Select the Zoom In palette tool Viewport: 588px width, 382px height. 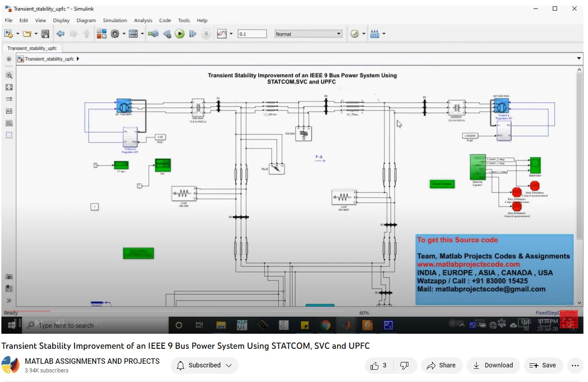(9, 75)
